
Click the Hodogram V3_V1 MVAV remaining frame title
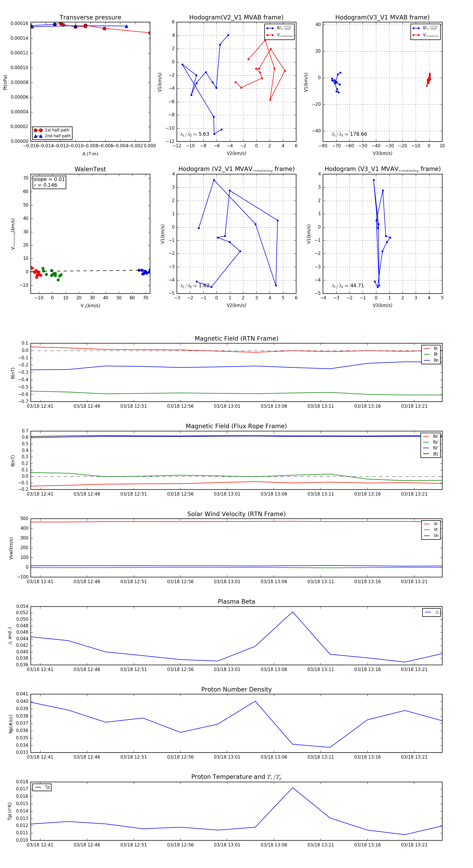pos(382,169)
